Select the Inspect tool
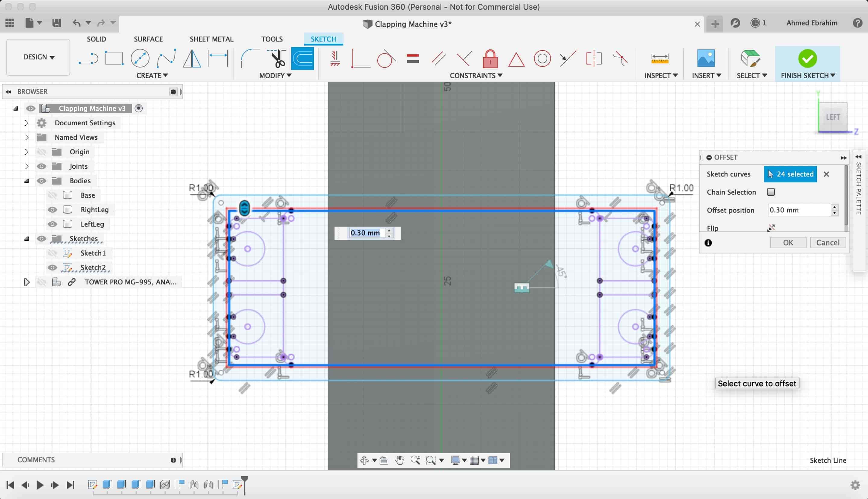 tap(661, 58)
